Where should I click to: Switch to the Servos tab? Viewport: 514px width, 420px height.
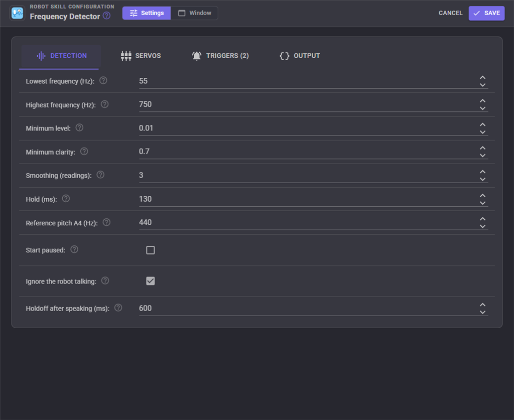tap(141, 56)
